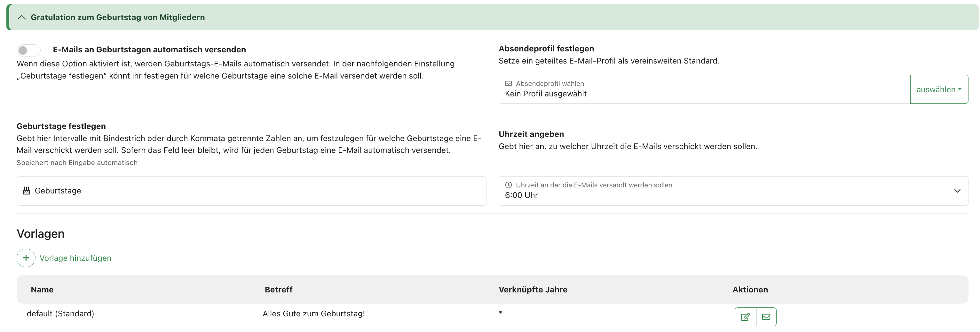Click the birthday cake icon in Geburtstage field
980x332 pixels.
(x=26, y=191)
